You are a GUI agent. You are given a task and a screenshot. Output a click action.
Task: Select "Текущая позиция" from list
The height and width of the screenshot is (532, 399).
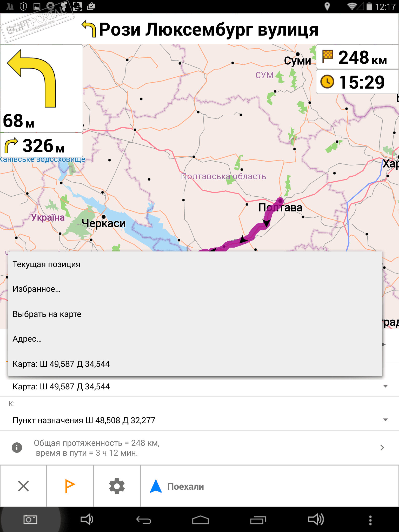pyautogui.click(x=46, y=264)
